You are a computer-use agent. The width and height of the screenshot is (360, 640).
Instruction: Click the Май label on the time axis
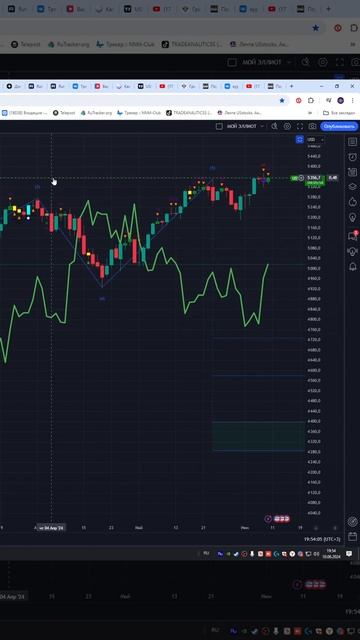click(139, 528)
